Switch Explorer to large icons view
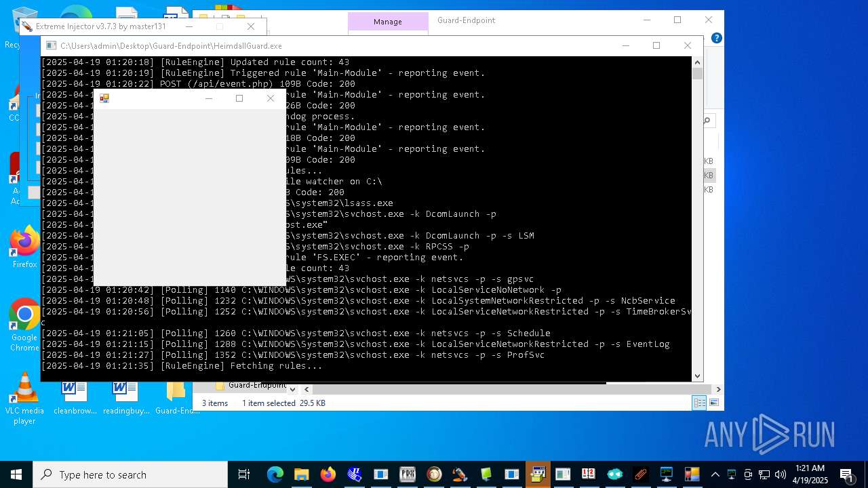 pos(713,403)
